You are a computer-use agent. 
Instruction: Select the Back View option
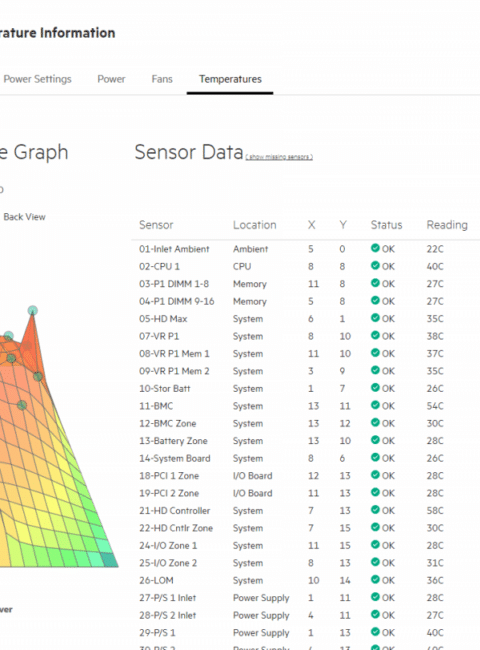point(24,217)
